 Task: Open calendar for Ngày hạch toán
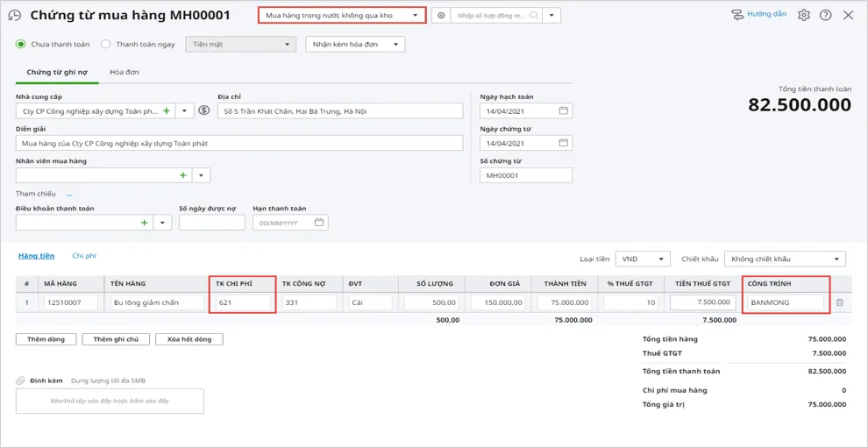(x=564, y=111)
